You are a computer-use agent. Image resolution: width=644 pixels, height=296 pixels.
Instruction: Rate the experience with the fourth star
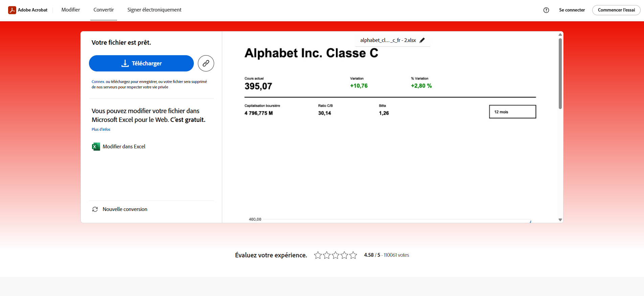[x=344, y=255]
